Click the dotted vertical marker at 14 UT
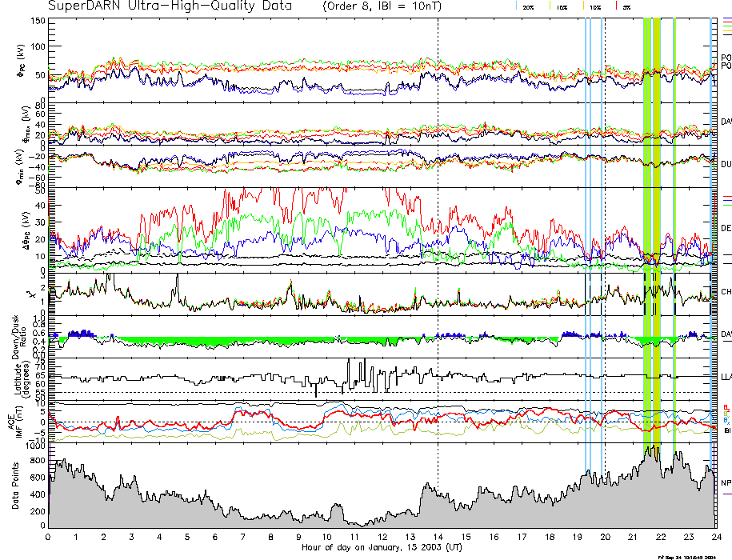 (438, 273)
